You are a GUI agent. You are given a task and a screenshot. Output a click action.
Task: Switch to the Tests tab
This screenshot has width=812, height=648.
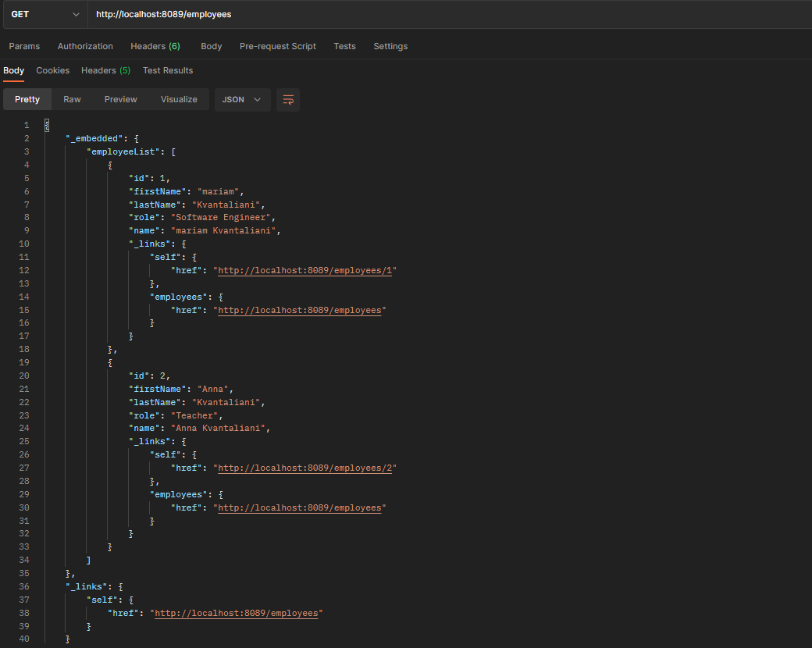click(x=344, y=46)
